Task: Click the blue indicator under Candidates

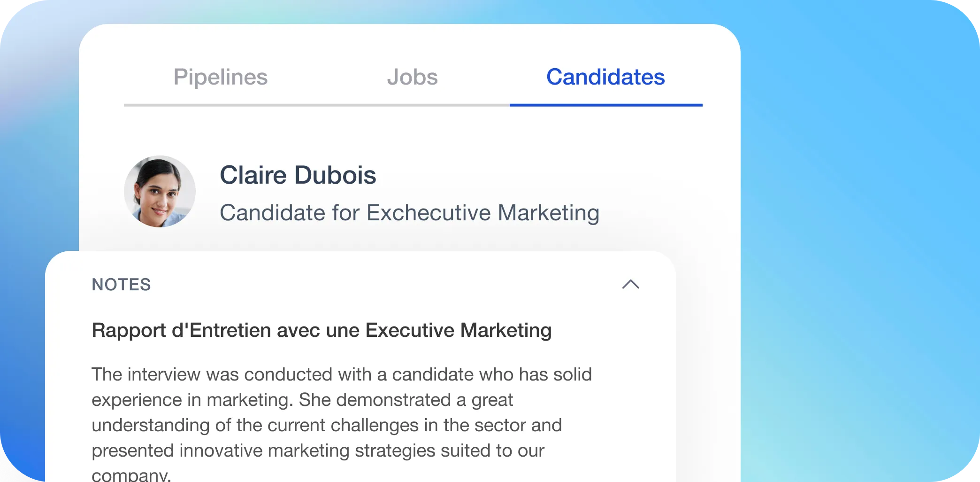Action: click(606, 105)
